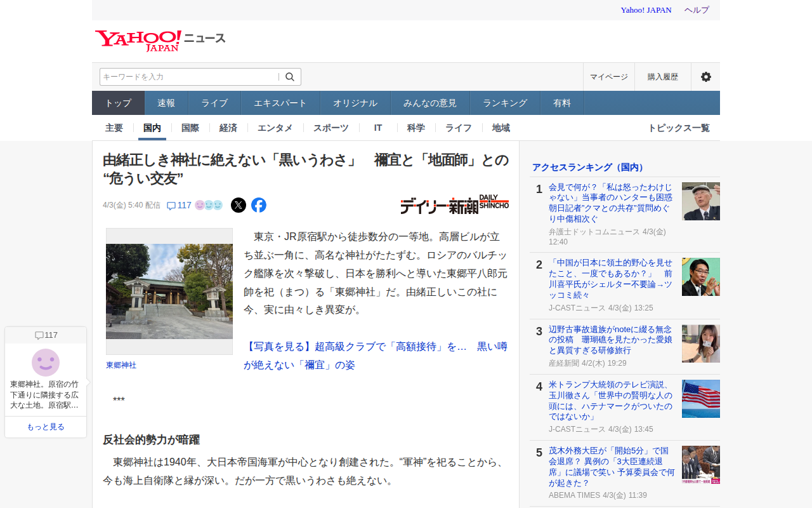Screen dimensions: 812x508
Task: Click the keyword search input field
Action: [189, 77]
